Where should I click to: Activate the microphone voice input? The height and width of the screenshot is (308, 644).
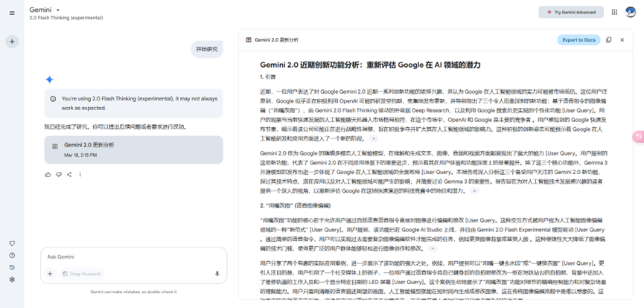pyautogui.click(x=217, y=274)
